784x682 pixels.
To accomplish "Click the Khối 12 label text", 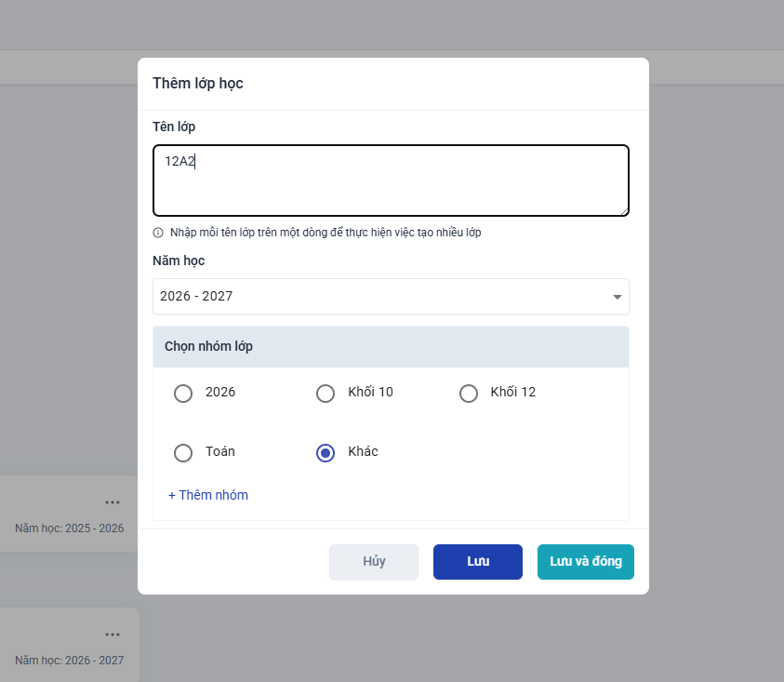I will [513, 392].
